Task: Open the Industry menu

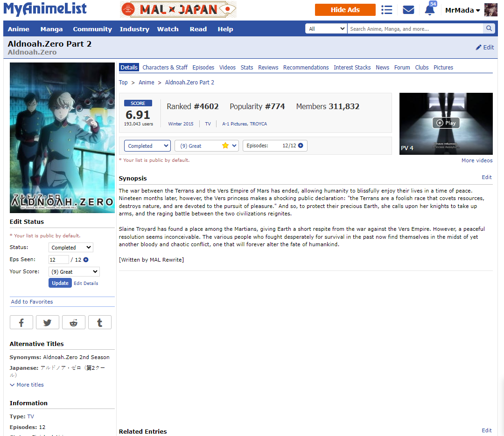Action: point(134,29)
